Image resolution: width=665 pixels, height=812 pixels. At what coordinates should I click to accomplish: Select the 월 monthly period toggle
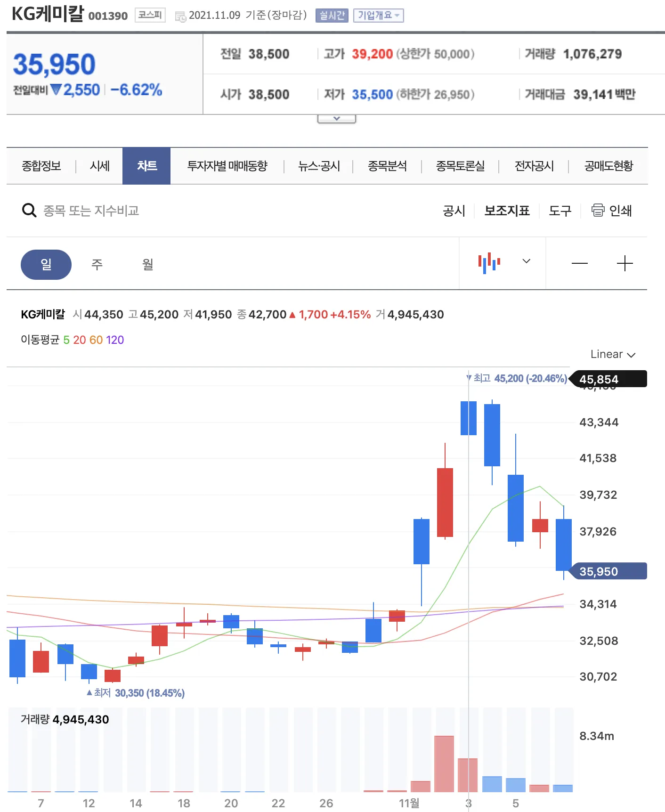tap(148, 264)
